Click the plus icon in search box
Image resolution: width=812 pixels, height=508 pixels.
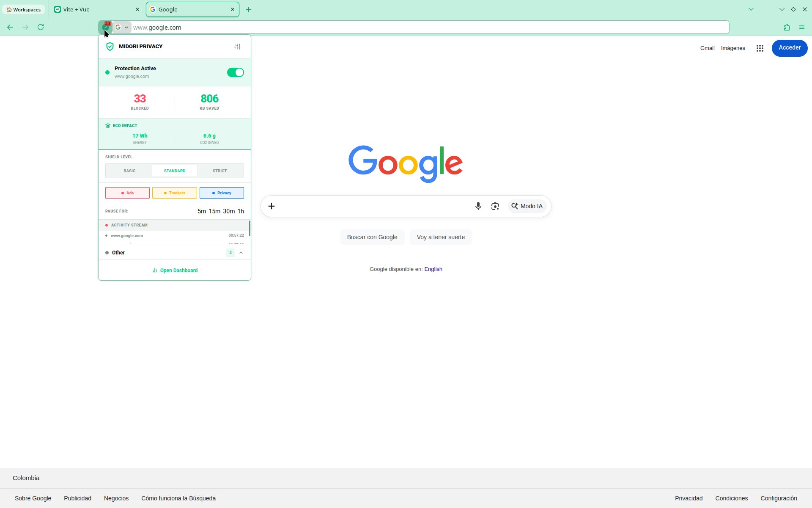[272, 206]
